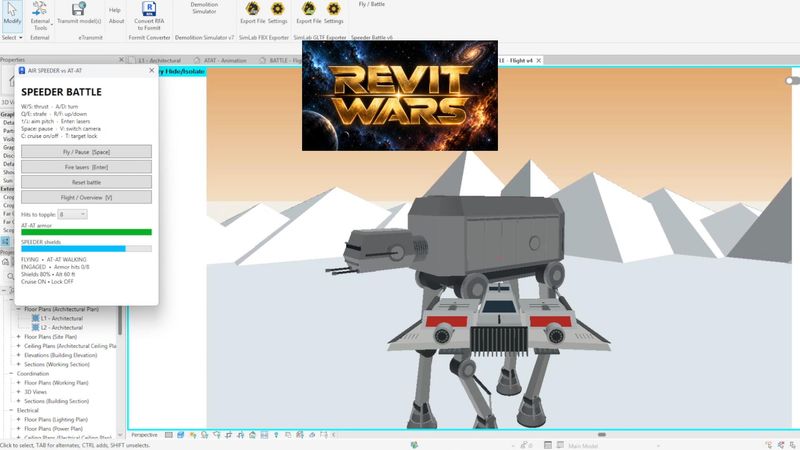
Task: Open the Select panel dropdown
Action: coord(12,38)
